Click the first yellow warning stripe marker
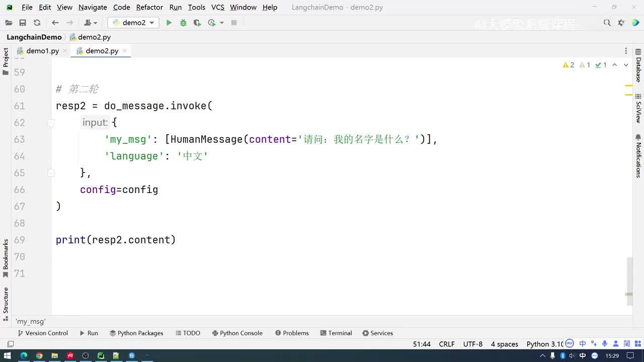The width and height of the screenshot is (644, 362). [x=629, y=86]
